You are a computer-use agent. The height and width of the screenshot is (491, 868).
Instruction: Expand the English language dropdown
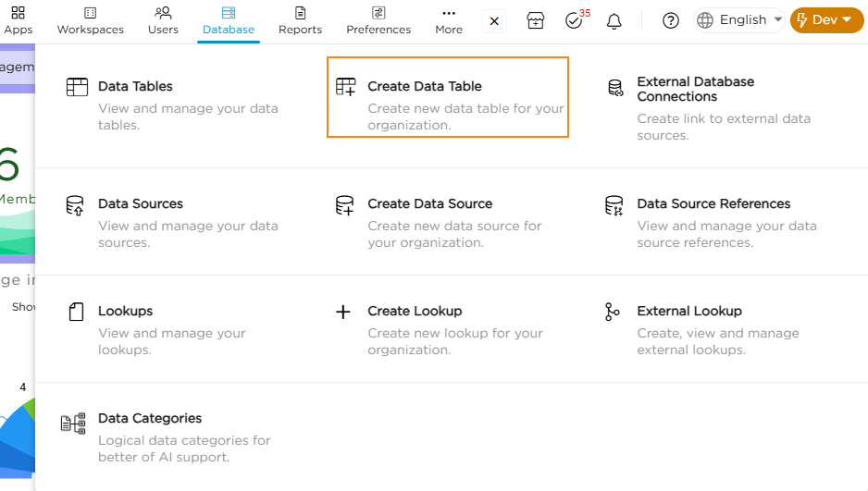(740, 20)
